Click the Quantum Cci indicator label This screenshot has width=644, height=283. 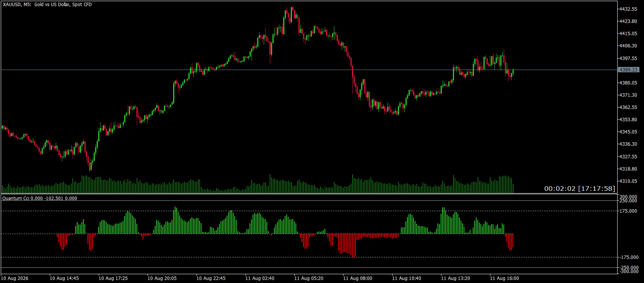click(40, 198)
